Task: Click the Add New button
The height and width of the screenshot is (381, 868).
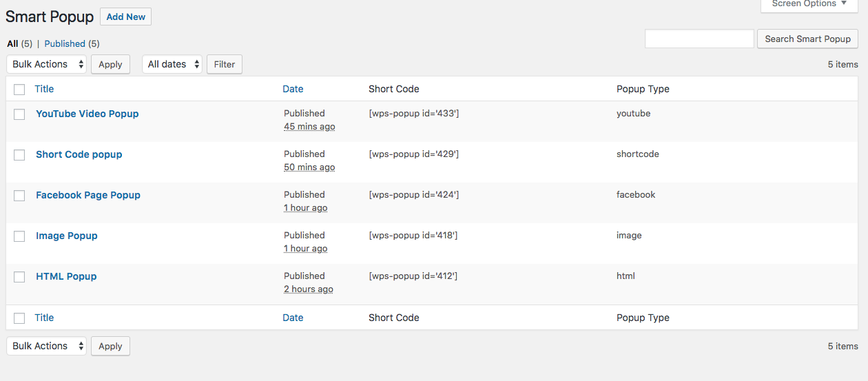Action: [125, 17]
